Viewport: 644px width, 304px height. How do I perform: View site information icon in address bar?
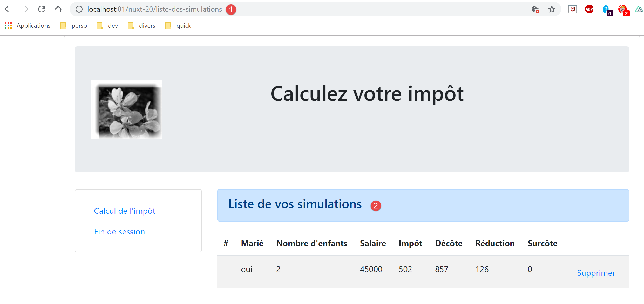[x=79, y=9]
